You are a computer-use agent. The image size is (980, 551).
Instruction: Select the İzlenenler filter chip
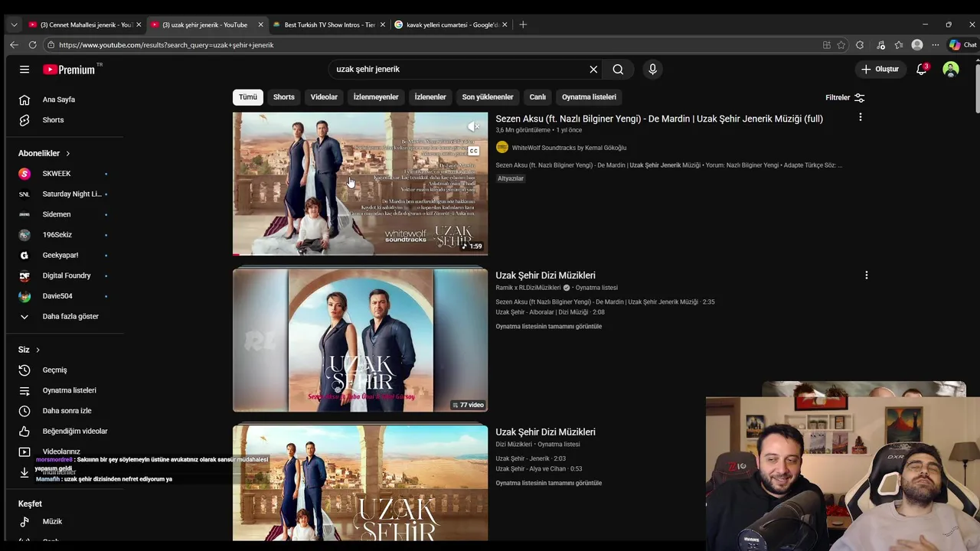click(x=430, y=97)
